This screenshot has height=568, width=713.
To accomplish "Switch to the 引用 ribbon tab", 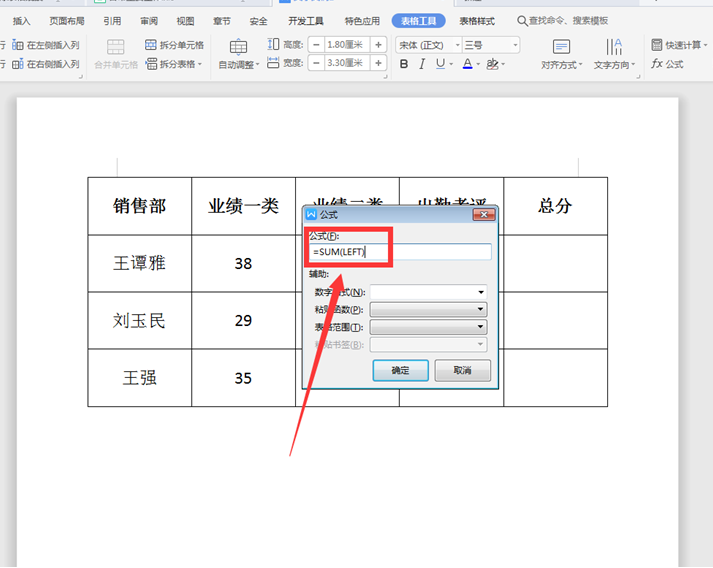I will [x=112, y=21].
